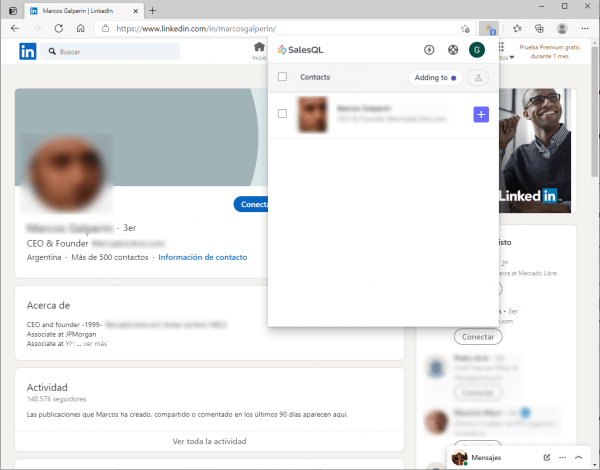Add contact with purple plus button

481,114
